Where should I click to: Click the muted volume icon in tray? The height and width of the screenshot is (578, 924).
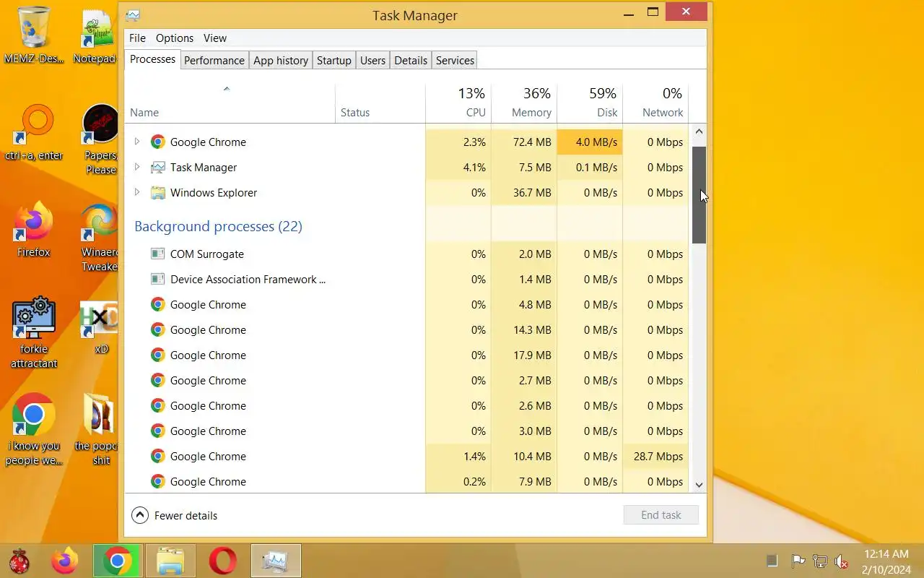pos(841,561)
